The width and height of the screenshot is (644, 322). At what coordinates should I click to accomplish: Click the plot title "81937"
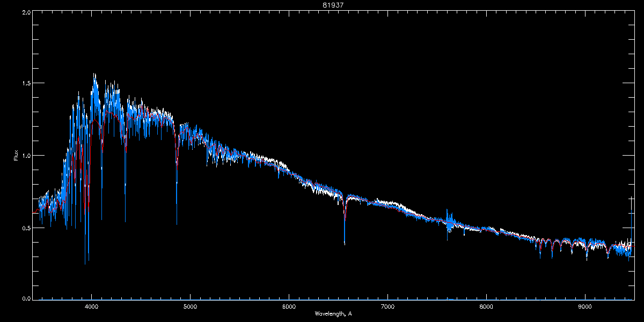tap(333, 5)
